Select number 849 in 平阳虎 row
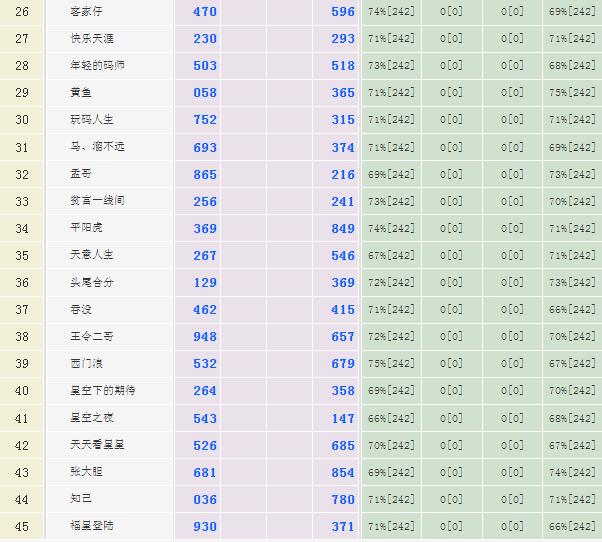602x542 pixels. click(x=343, y=228)
